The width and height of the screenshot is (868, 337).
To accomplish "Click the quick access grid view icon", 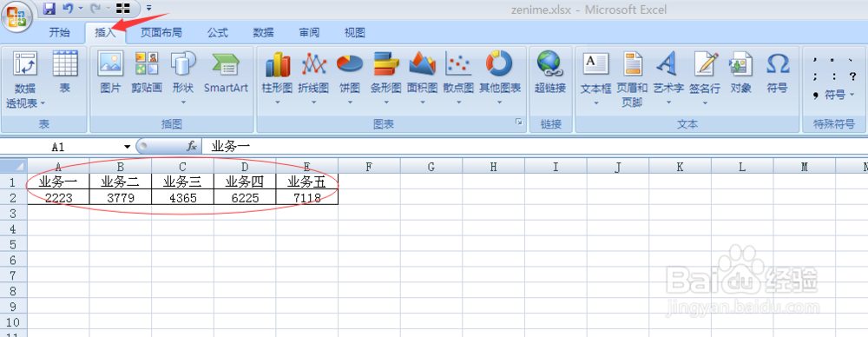I will tap(123, 9).
